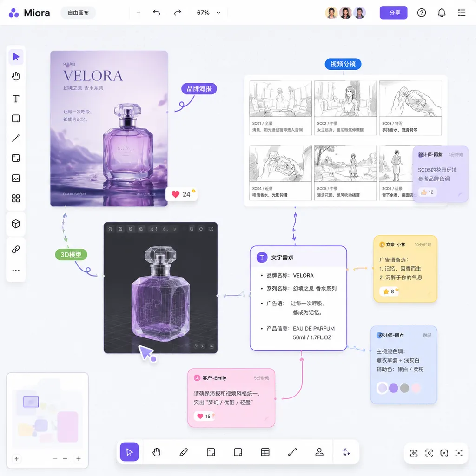
Task: Toggle the heart like showing 24
Action: tap(182, 194)
